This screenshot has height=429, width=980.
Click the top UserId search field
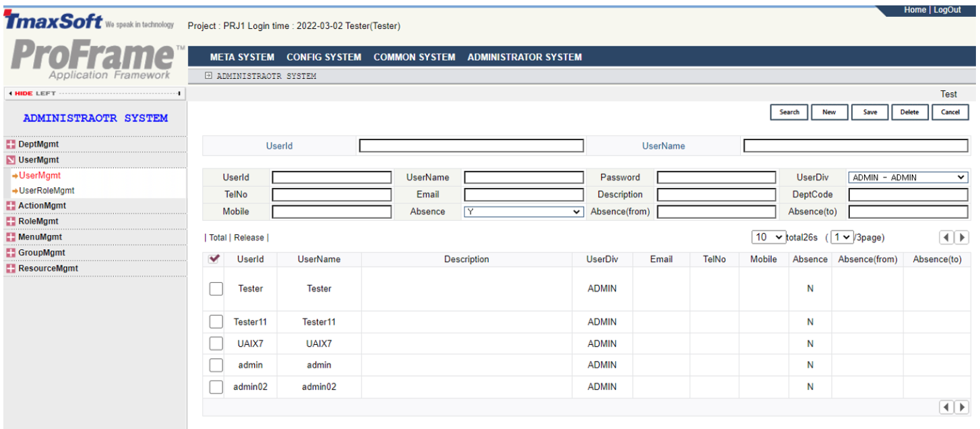[x=471, y=146]
